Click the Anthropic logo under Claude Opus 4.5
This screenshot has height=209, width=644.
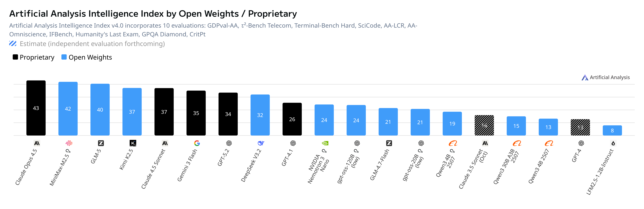[37, 143]
